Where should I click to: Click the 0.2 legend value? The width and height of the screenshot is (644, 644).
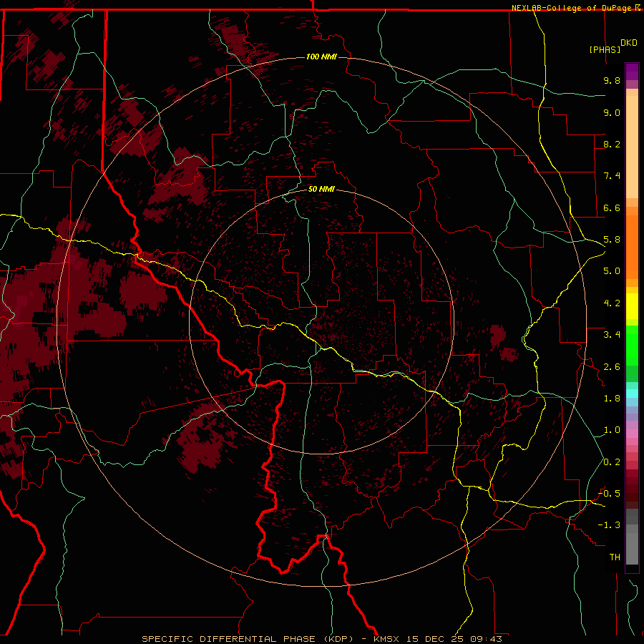point(612,462)
